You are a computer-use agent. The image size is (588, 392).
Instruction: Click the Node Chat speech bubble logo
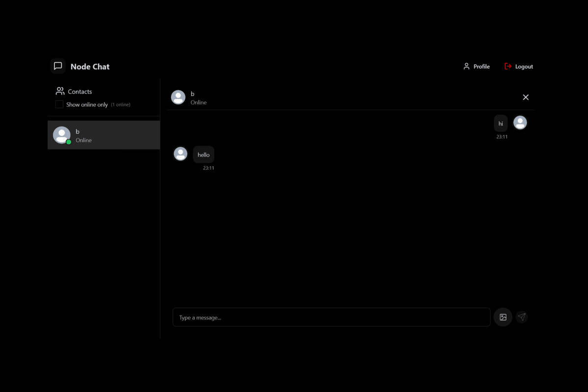click(58, 66)
